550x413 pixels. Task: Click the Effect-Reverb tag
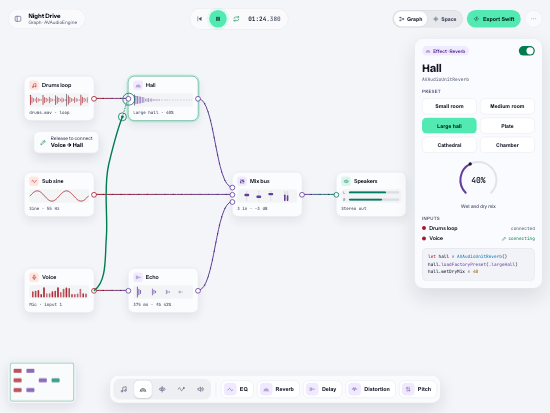click(x=445, y=51)
